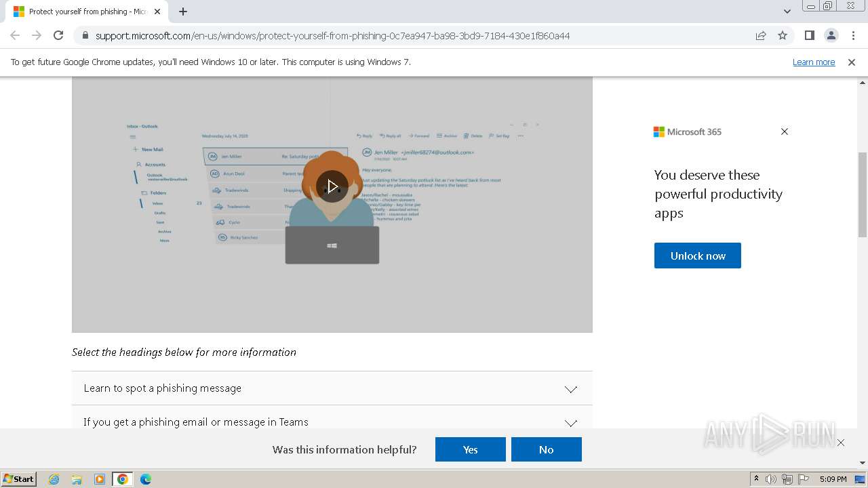Image resolution: width=868 pixels, height=488 pixels.
Task: Open File Explorer from taskbar
Action: [77, 479]
